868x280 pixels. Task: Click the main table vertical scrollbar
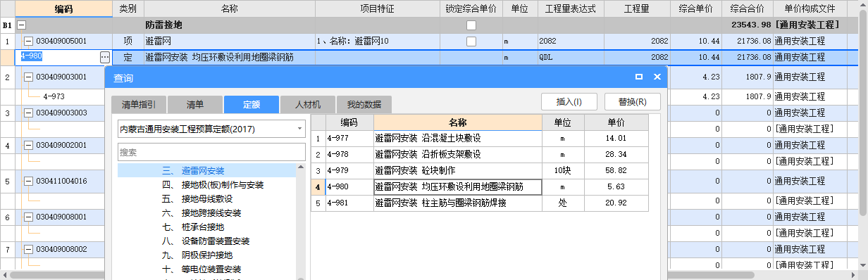[863, 113]
